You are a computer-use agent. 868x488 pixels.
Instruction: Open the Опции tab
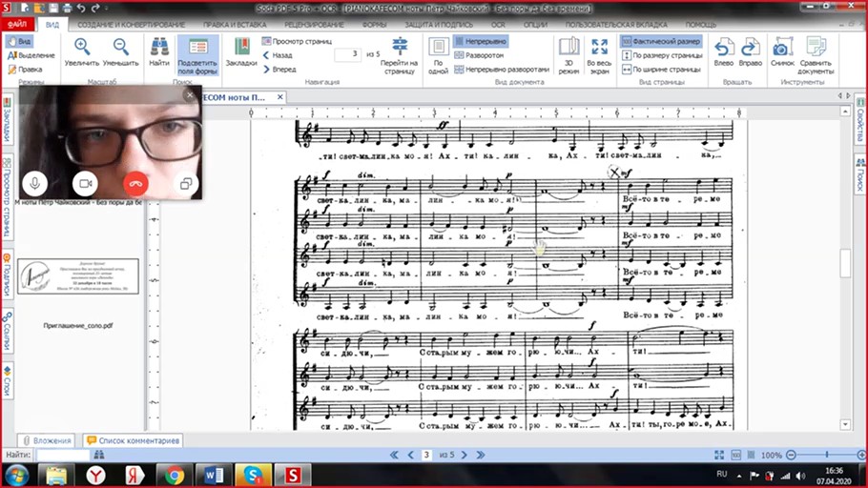click(535, 25)
